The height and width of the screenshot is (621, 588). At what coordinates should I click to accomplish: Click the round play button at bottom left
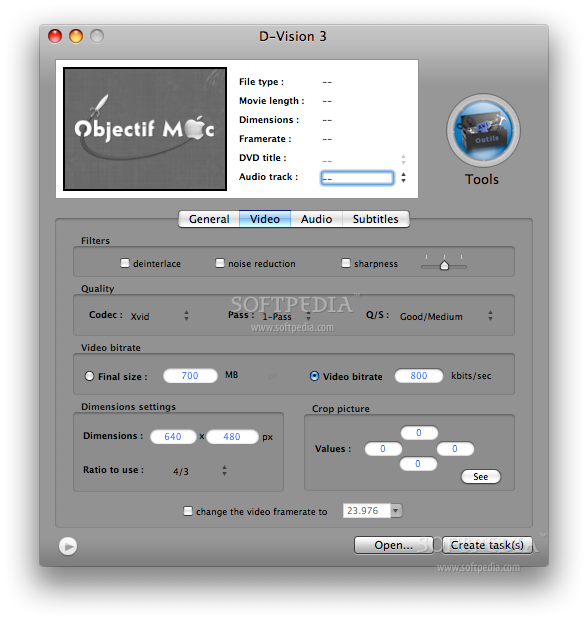click(68, 546)
